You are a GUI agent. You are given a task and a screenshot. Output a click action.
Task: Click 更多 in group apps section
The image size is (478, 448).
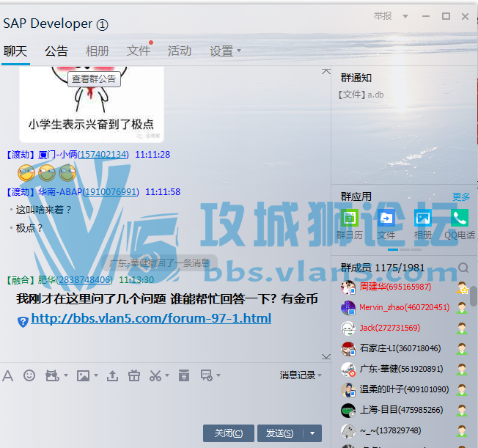coord(461,197)
